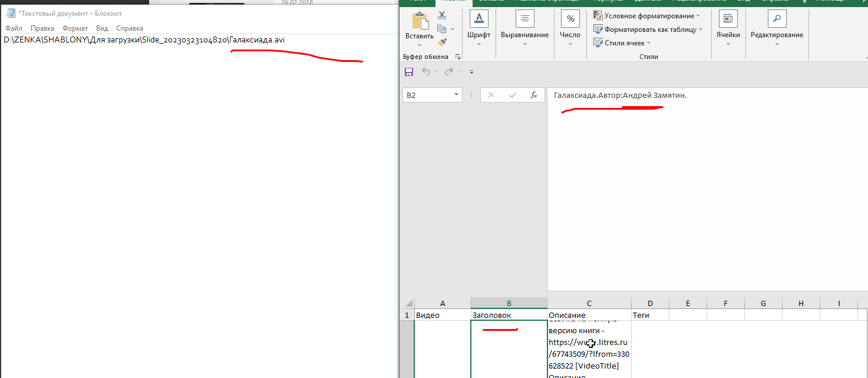
Task: Open Notepad Формат menu
Action: pos(75,28)
